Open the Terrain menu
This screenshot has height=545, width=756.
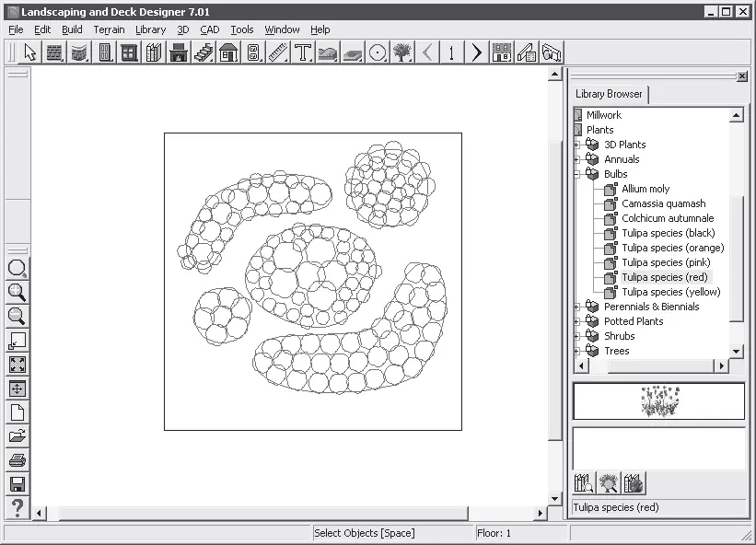coord(109,29)
